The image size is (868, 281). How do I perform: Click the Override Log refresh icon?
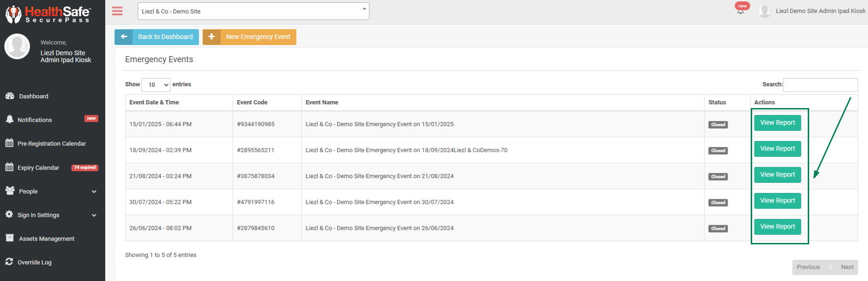(9, 262)
